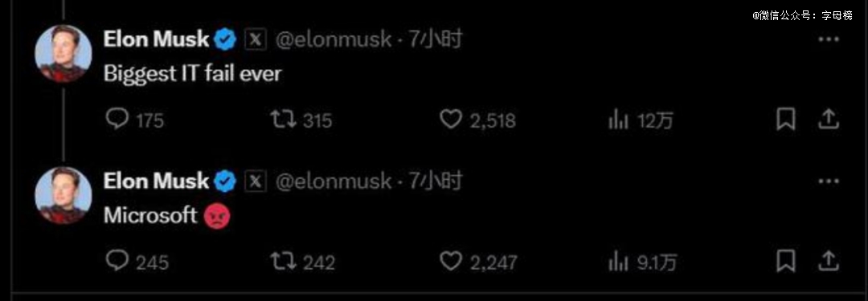Screen dimensions: 868x301
Task: Open more options for the Microsoft tweet
Action: (x=829, y=181)
